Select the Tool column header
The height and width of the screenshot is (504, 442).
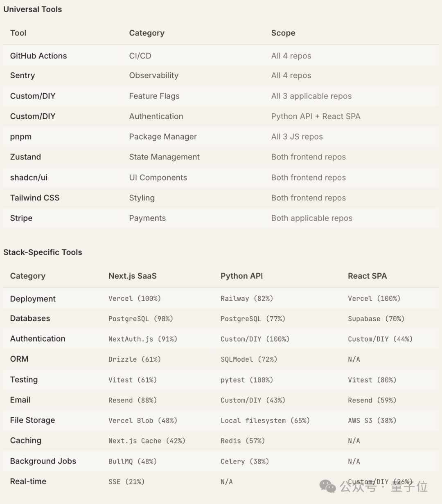[18, 33]
